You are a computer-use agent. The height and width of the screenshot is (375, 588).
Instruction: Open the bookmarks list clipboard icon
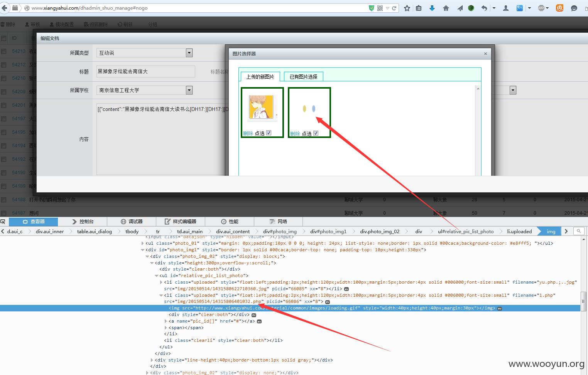click(x=419, y=8)
